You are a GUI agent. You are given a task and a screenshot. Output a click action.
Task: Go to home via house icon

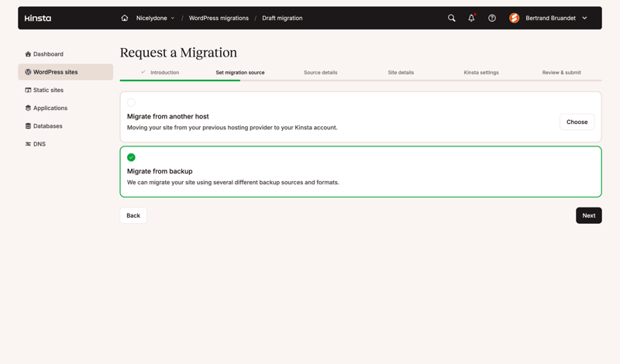tap(125, 18)
